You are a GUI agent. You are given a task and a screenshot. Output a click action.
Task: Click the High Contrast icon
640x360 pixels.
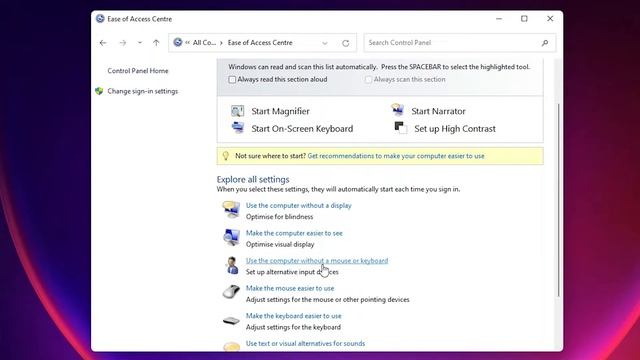(x=400, y=128)
